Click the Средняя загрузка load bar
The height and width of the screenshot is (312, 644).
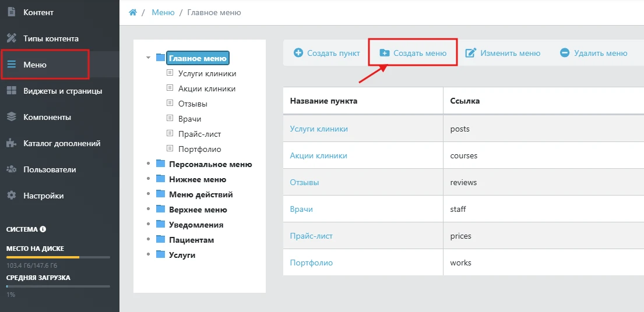click(58, 286)
